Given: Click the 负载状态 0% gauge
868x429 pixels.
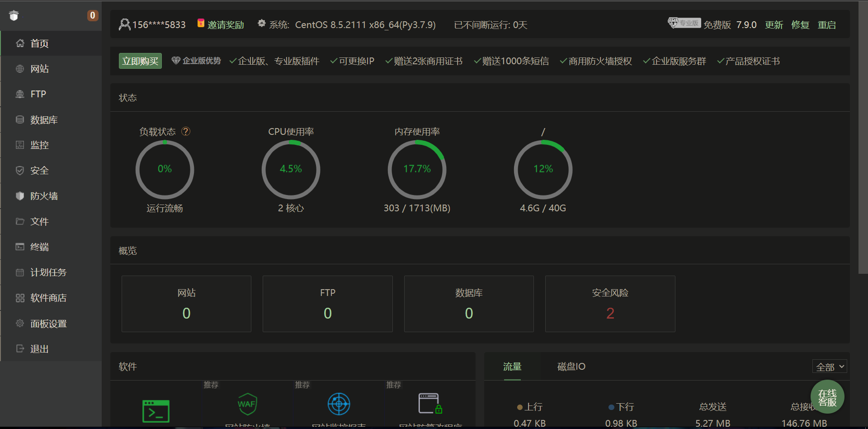Looking at the screenshot, I should coord(165,169).
